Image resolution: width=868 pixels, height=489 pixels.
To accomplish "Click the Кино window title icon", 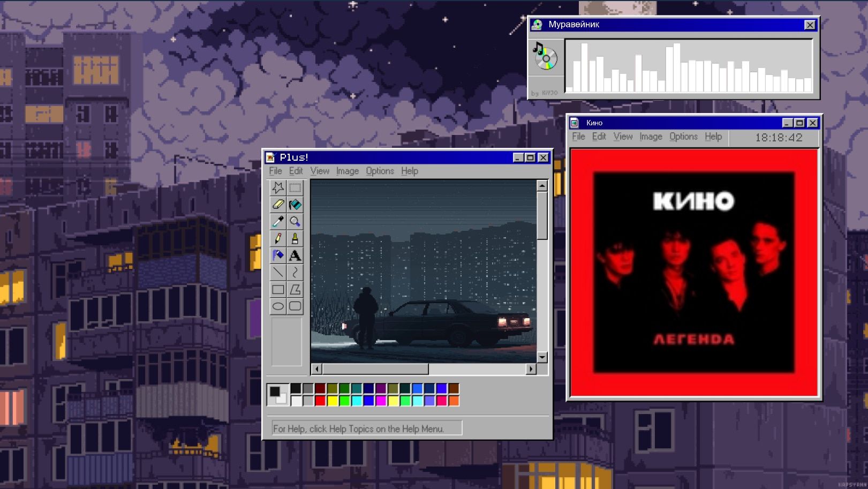I will [575, 123].
